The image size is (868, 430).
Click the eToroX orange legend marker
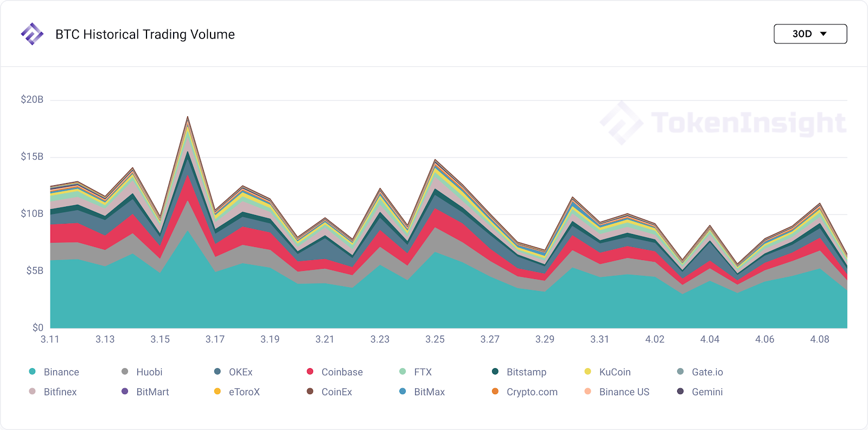pos(218,391)
